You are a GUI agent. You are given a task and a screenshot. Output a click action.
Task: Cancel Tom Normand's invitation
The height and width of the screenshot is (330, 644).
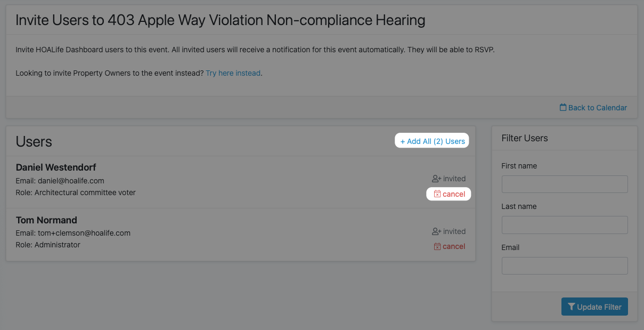450,246
